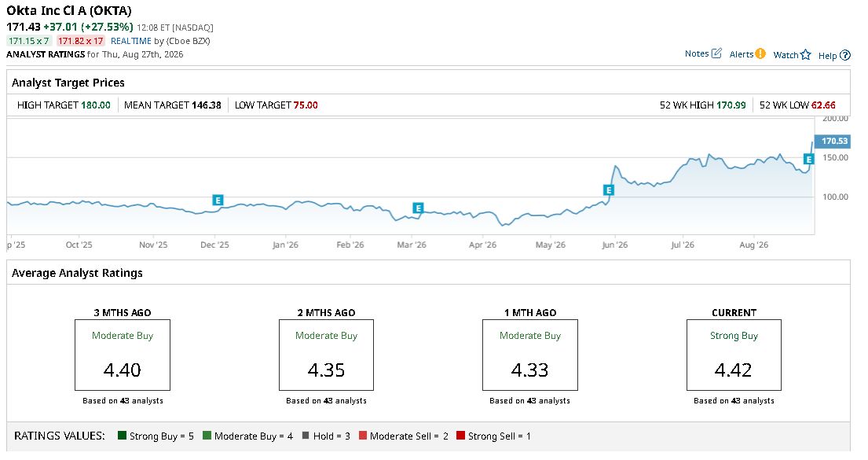The width and height of the screenshot is (868, 460).
Task: Select the 3 MTHS AGO rating box 4.40
Action: pos(123,355)
